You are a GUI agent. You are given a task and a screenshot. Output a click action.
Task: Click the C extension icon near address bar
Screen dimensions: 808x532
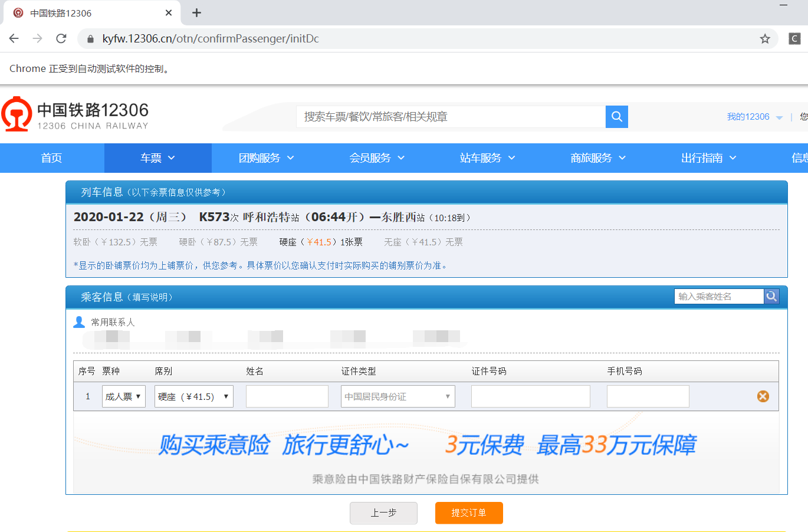(x=794, y=38)
